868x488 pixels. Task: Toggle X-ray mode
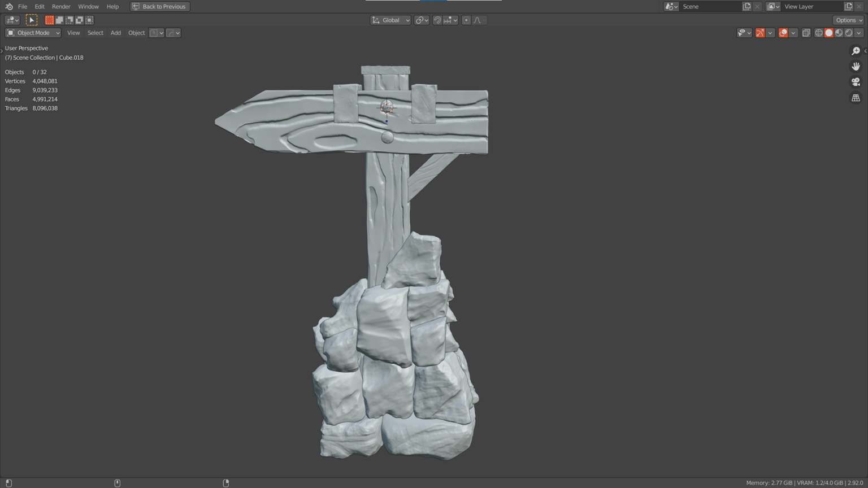(806, 33)
